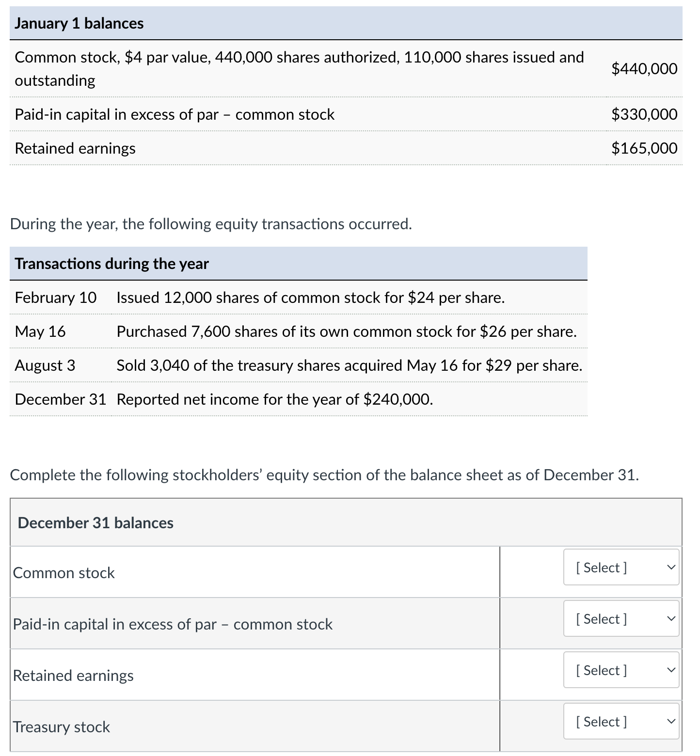Select the January 1 balances header
This screenshot has width=700, height=756.
pyautogui.click(x=79, y=22)
